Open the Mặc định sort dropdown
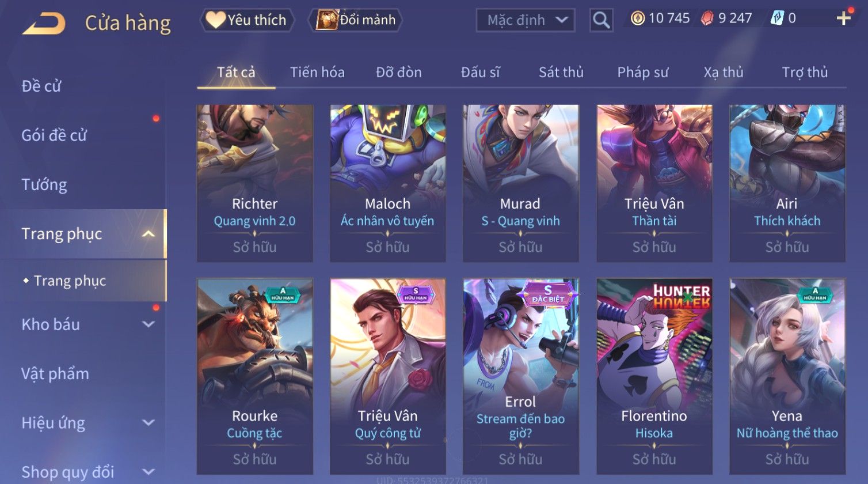Image resolution: width=868 pixels, height=484 pixels. coord(525,20)
